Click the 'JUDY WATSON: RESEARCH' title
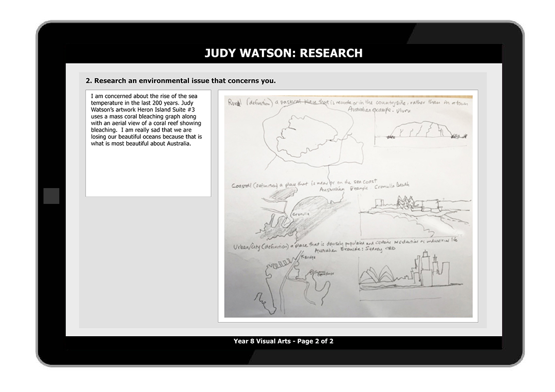This screenshot has height=392, width=555. [283, 53]
